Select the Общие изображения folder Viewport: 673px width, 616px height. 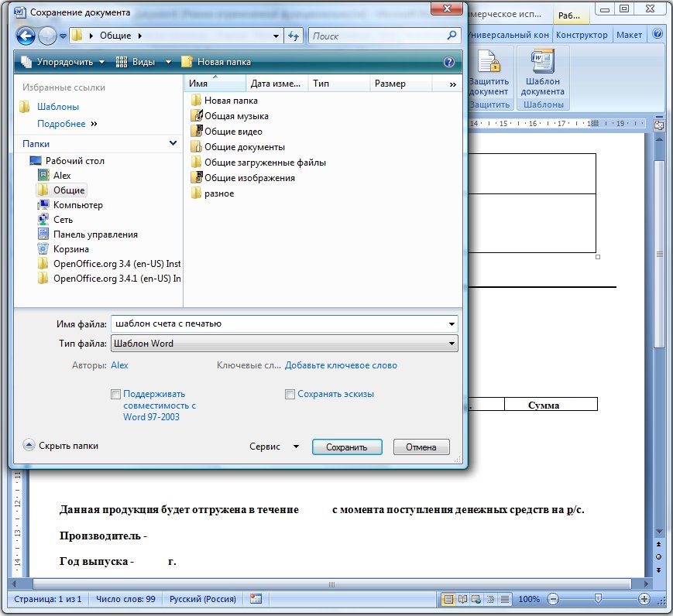click(x=243, y=177)
